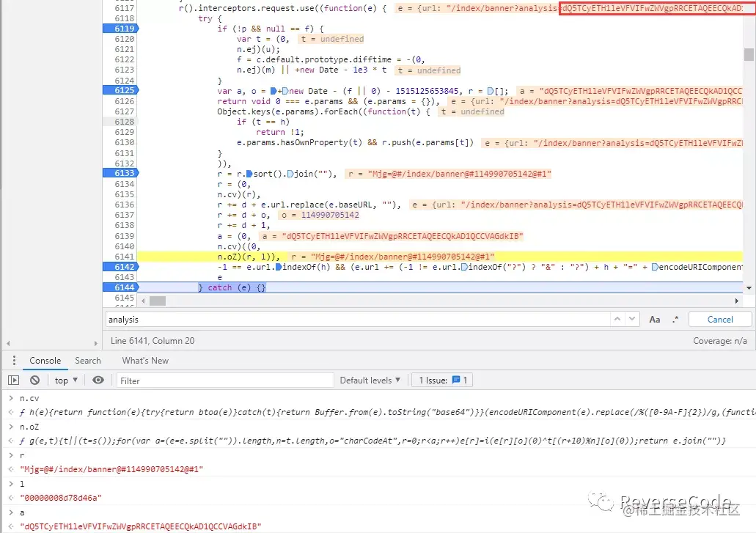Viewport: 756px width, 533px height.
Task: Open the top context dropdown
Action: 66,381
